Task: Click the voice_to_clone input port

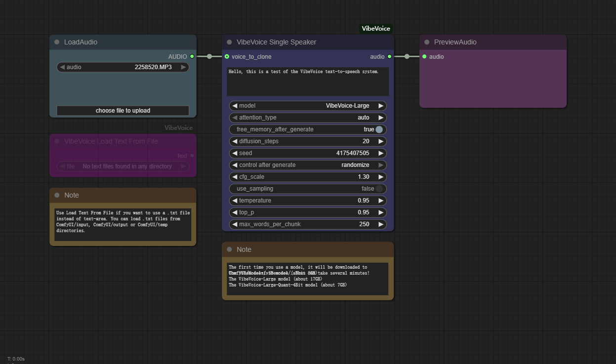Action: click(x=227, y=56)
